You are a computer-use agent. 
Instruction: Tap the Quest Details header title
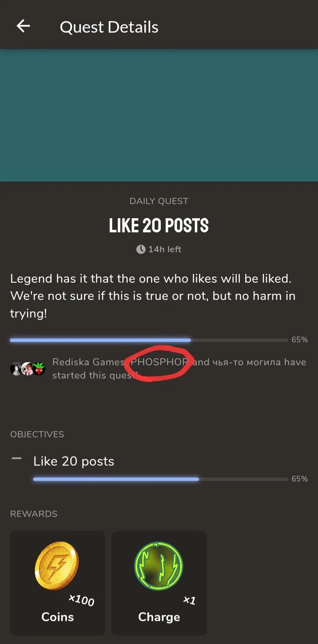tap(109, 27)
